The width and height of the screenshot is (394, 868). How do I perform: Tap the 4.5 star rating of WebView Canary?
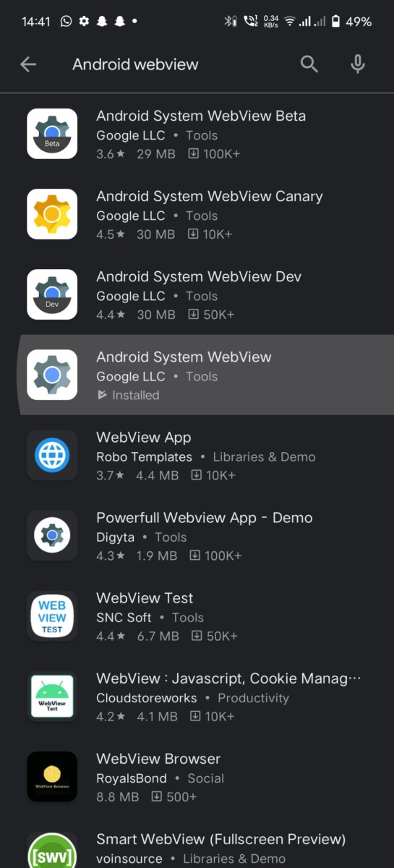tap(111, 234)
